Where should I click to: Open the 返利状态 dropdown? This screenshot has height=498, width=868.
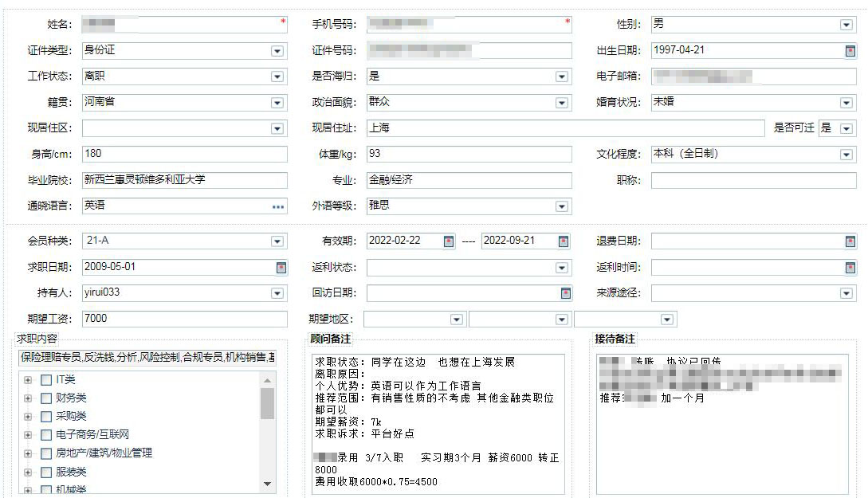[x=561, y=268]
